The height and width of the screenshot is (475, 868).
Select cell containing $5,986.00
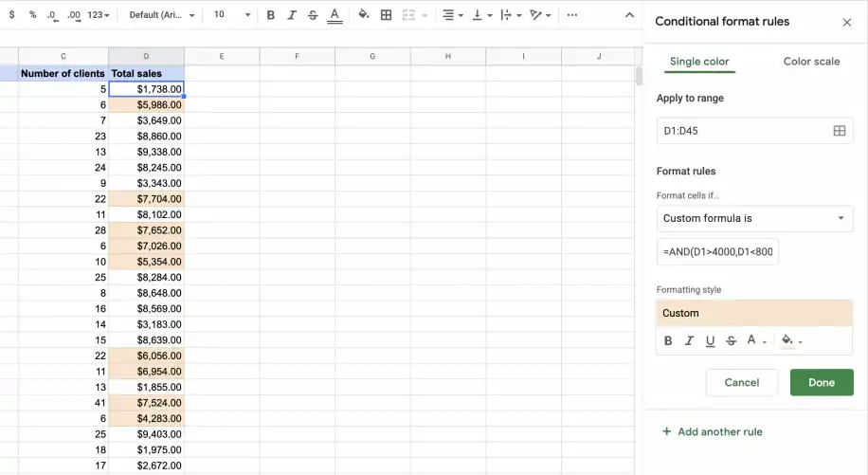point(146,104)
